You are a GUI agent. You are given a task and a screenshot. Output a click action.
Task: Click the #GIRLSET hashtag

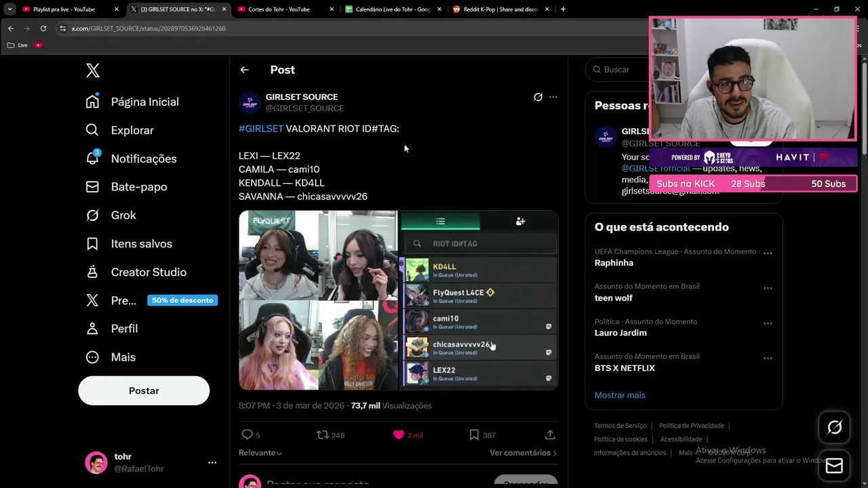tap(261, 129)
